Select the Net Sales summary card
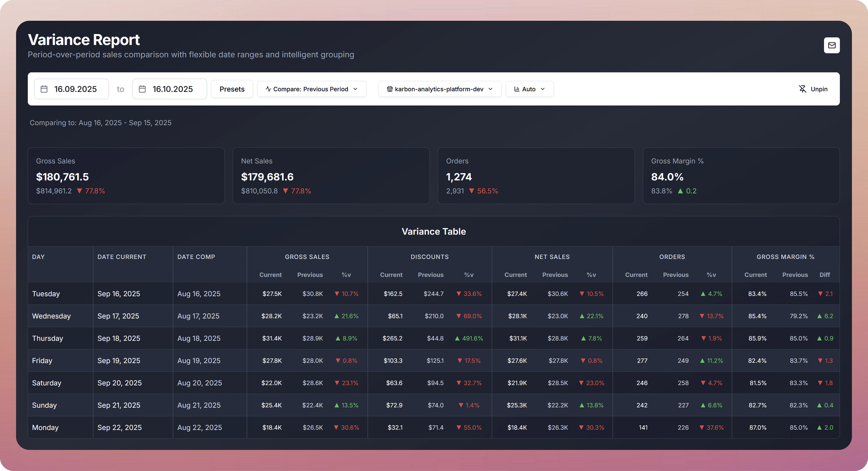This screenshot has width=868, height=471. click(331, 176)
